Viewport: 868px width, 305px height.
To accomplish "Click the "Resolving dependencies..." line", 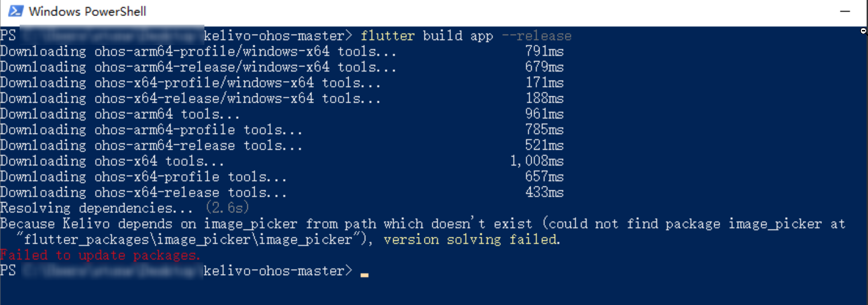I will click(96, 208).
